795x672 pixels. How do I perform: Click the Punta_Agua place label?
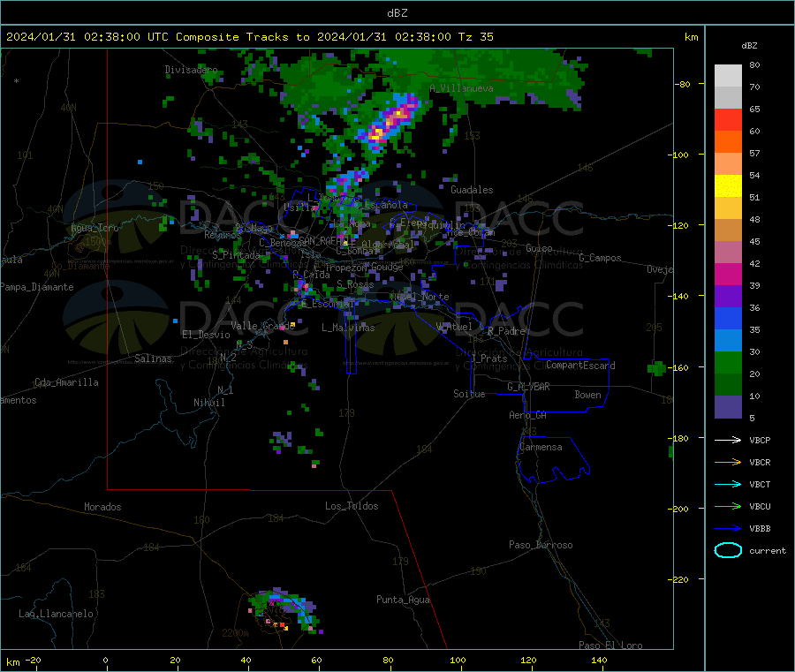[x=403, y=600]
